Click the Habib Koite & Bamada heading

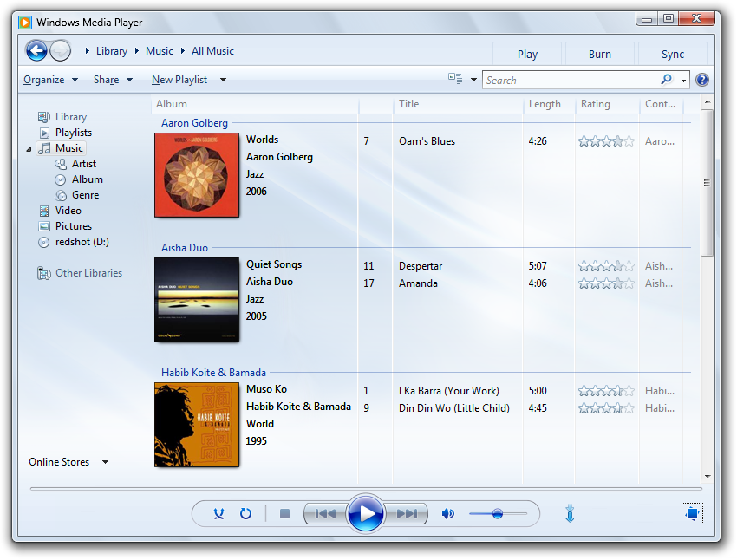[213, 373]
